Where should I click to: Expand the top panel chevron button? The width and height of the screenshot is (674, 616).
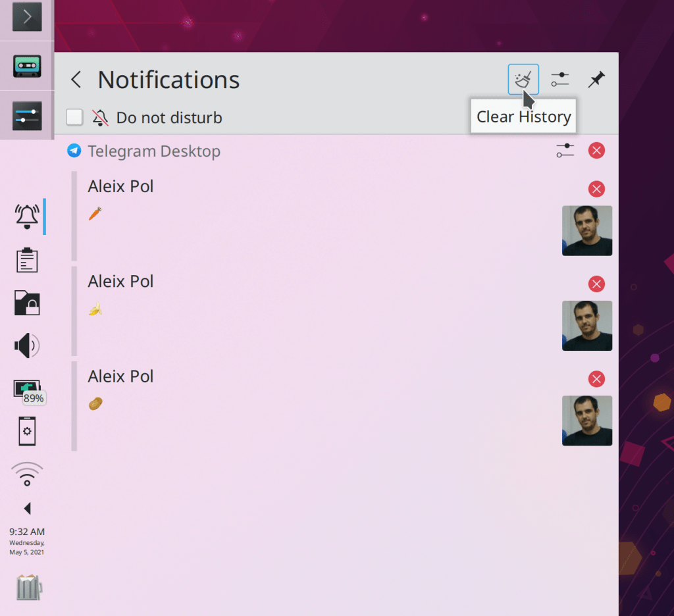pos(27,17)
